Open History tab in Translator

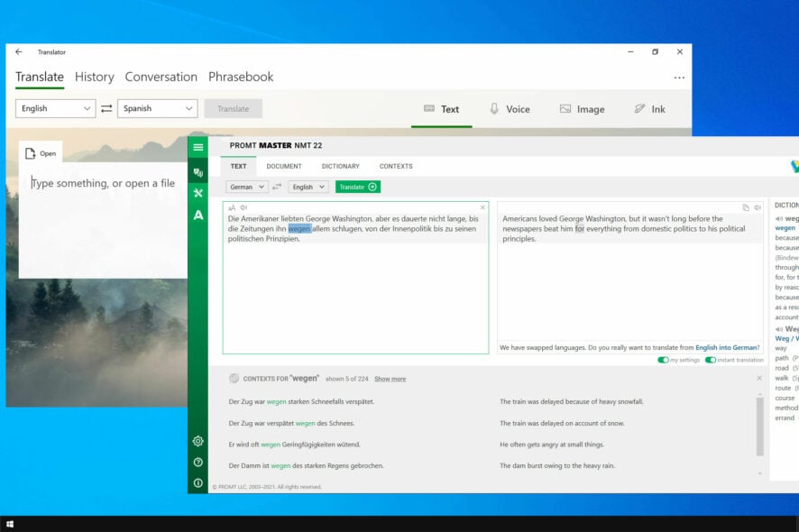point(95,77)
